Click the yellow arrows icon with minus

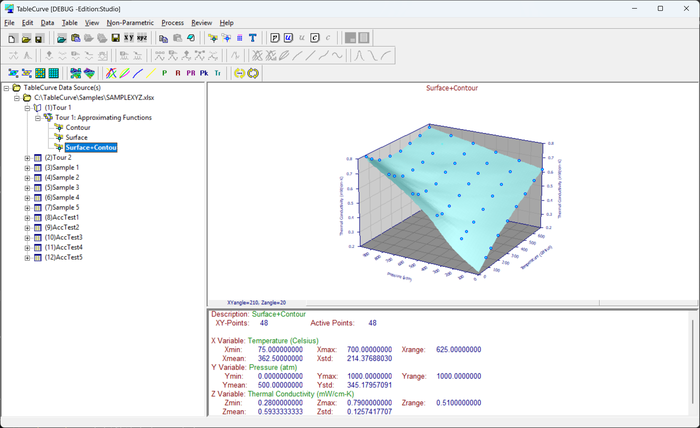240,73
